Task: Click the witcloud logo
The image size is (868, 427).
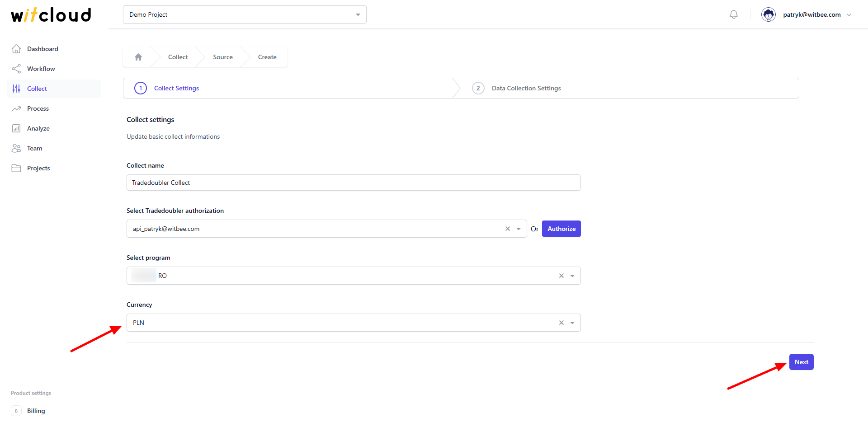Action: pos(51,14)
